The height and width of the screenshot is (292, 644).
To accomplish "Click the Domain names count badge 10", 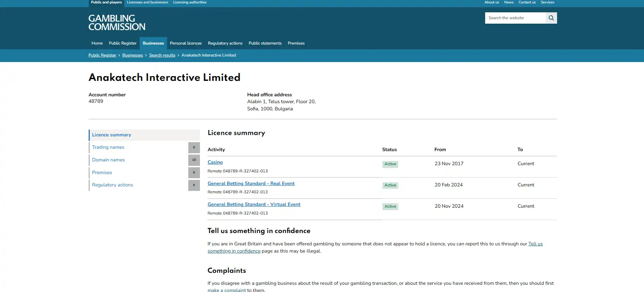I will (194, 160).
